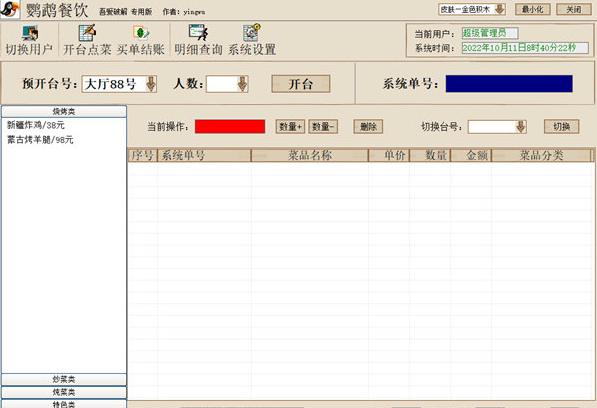
Task: Click the 数量- button
Action: pos(323,127)
